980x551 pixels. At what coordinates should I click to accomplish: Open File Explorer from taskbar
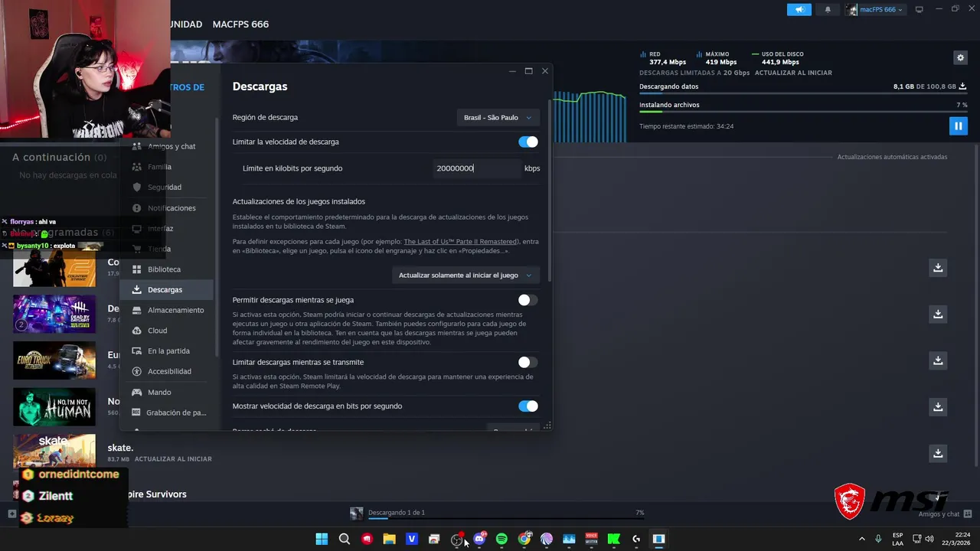point(389,539)
